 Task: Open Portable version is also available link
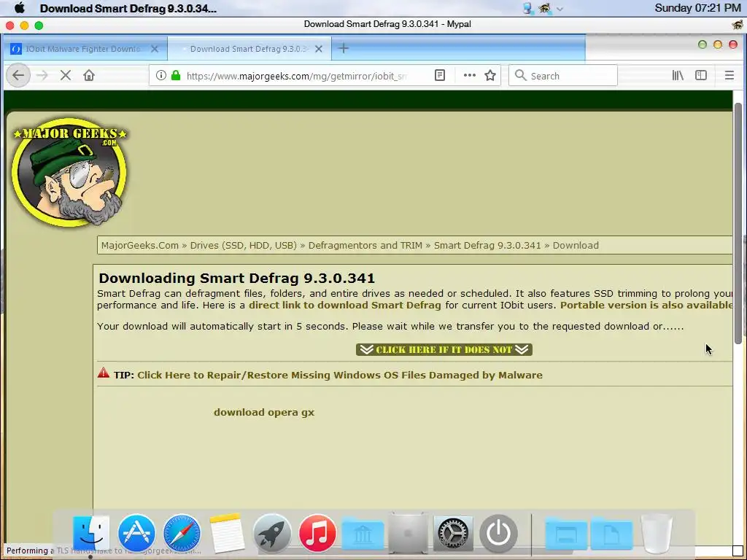pyautogui.click(x=646, y=306)
